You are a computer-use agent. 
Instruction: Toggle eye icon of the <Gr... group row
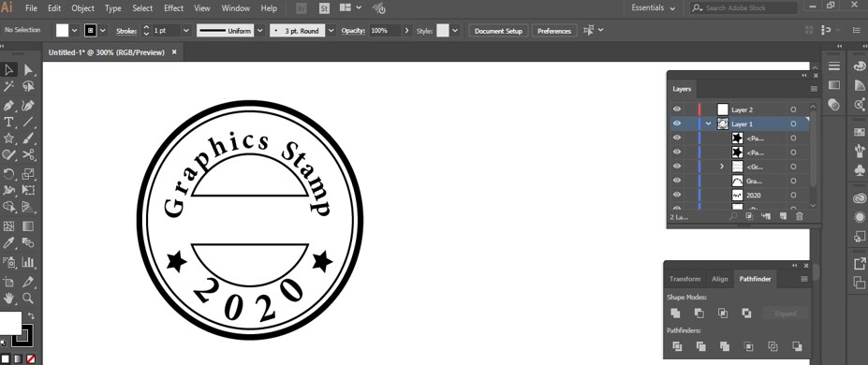click(677, 167)
